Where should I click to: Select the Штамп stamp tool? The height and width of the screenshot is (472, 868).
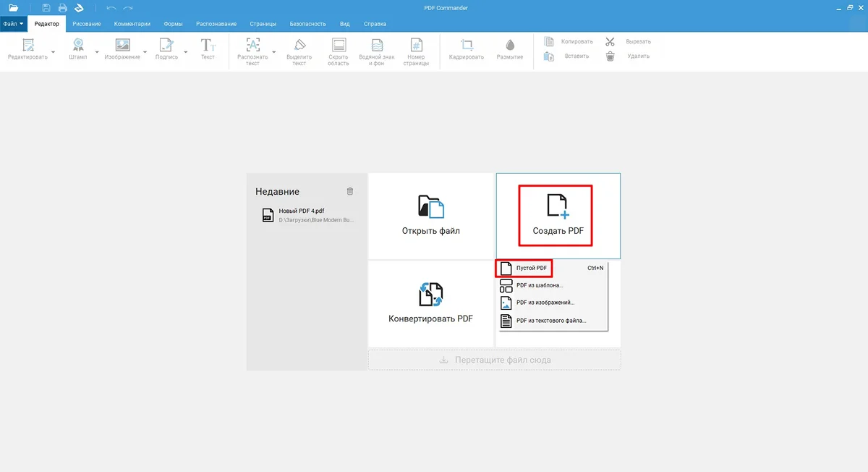77,49
